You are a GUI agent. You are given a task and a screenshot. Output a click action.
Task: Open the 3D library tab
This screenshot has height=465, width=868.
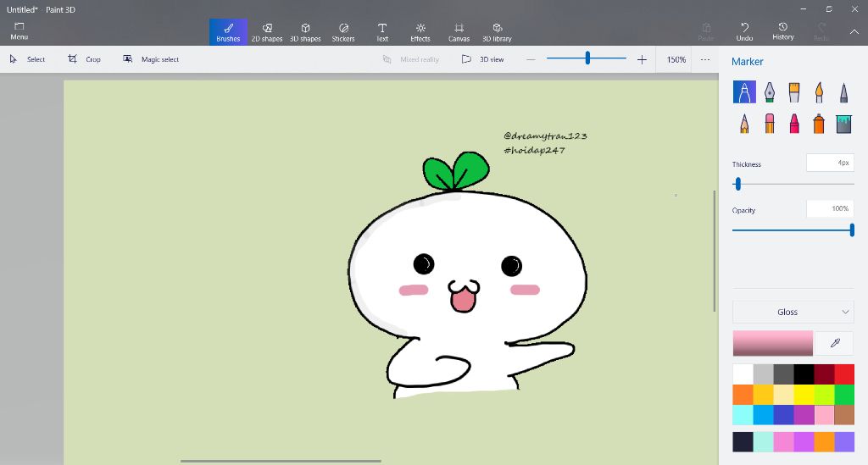(497, 32)
